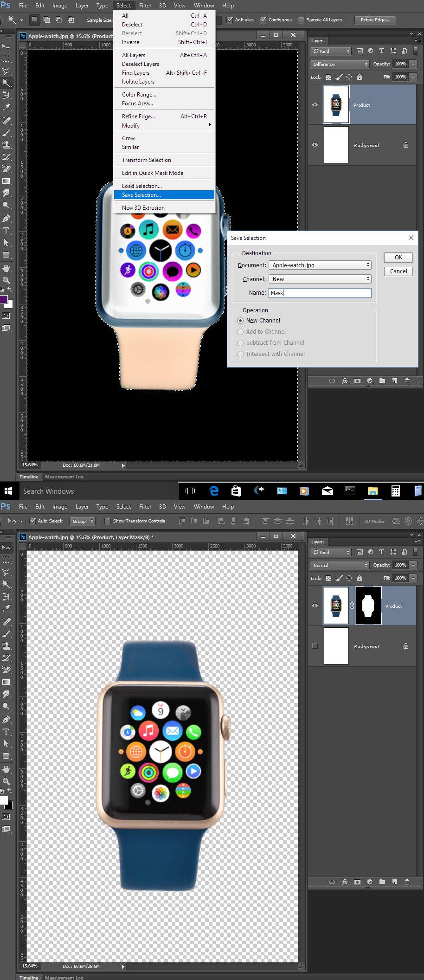Select the Clone Stamp tool in the top window
This screenshot has height=980, width=424.
point(6,145)
